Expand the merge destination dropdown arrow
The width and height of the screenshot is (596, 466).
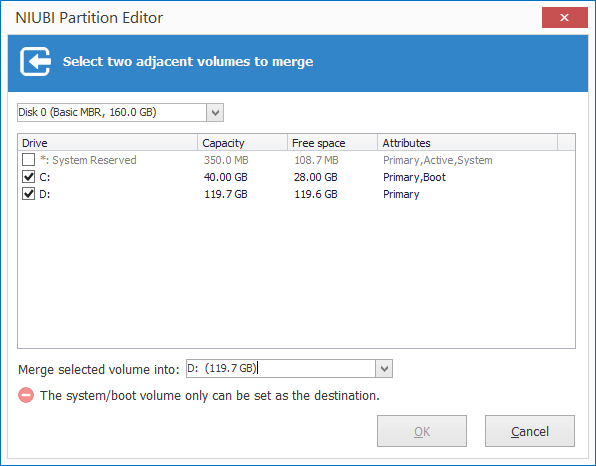click(384, 369)
